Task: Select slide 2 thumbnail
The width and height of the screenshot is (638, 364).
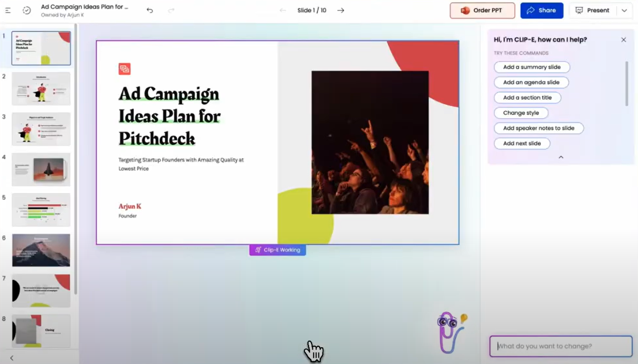Action: pyautogui.click(x=41, y=89)
